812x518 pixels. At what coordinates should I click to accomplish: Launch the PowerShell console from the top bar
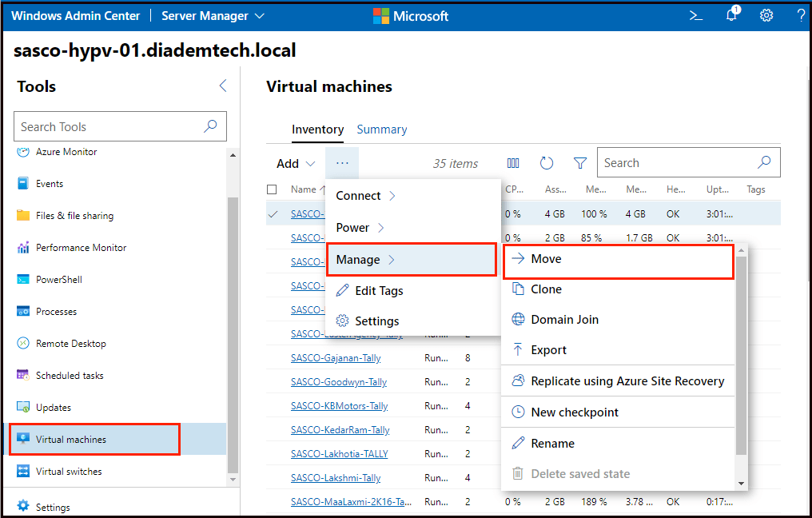click(695, 15)
